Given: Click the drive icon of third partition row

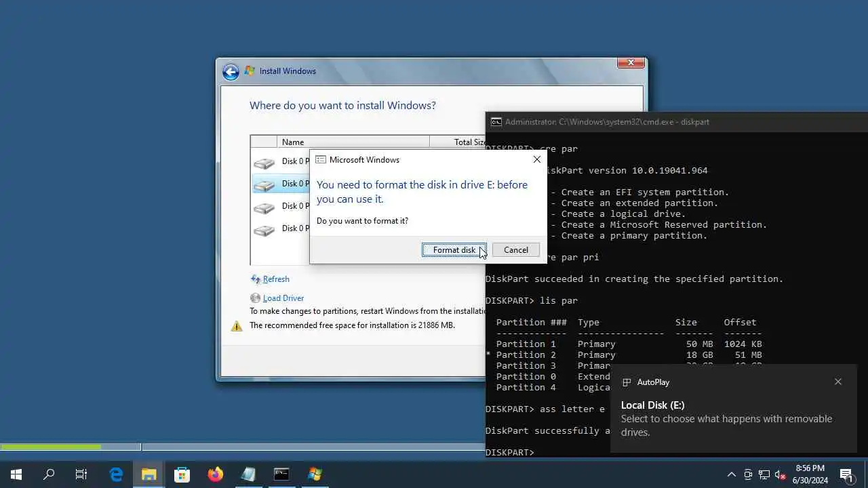Looking at the screenshot, I should point(264,207).
